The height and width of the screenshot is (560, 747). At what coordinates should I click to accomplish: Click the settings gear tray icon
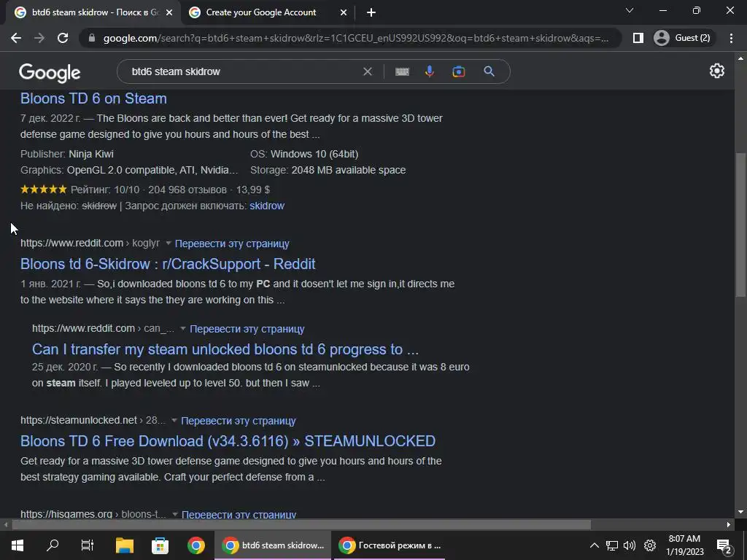(650, 545)
